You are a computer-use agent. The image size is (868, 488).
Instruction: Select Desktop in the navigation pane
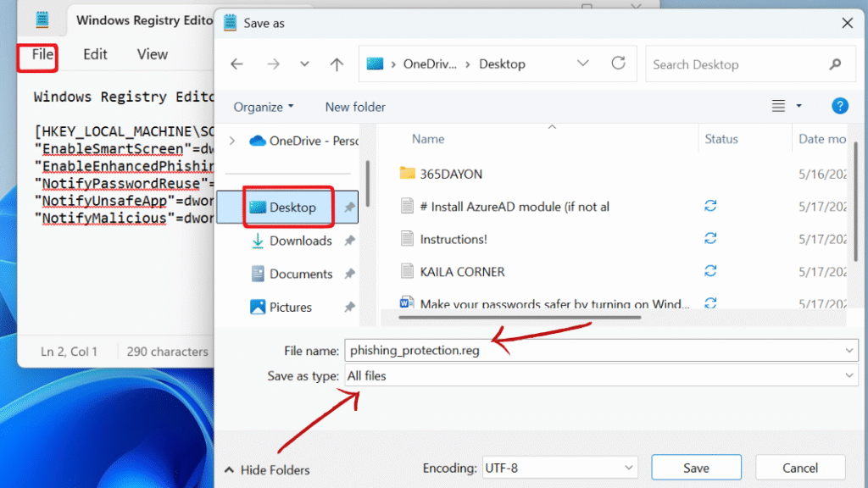[287, 208]
